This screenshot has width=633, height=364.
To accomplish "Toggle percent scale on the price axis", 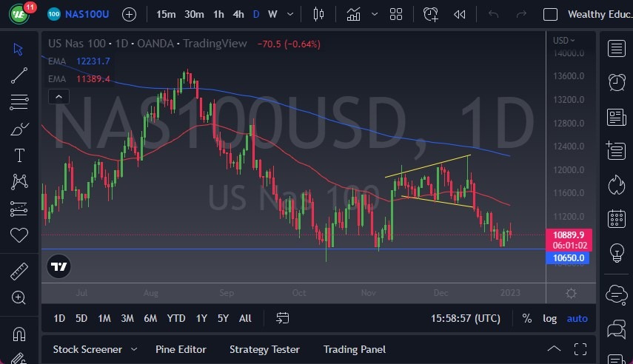I will 526,318.
